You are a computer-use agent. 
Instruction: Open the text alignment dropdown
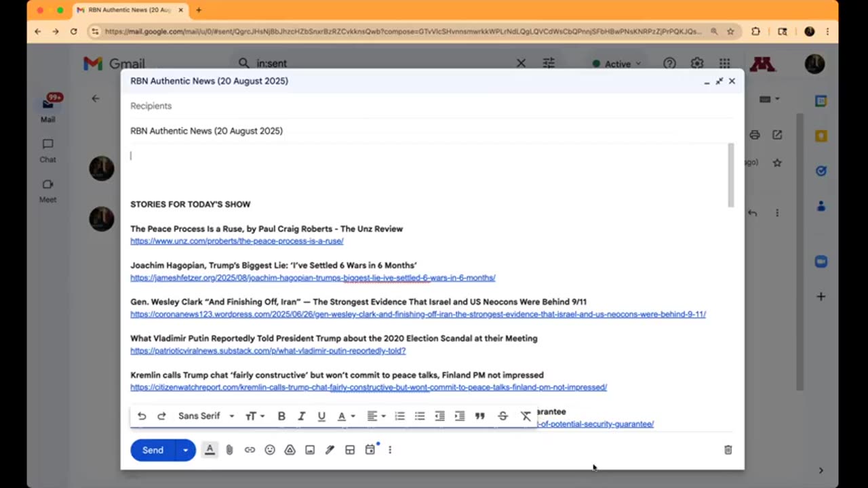coord(376,416)
